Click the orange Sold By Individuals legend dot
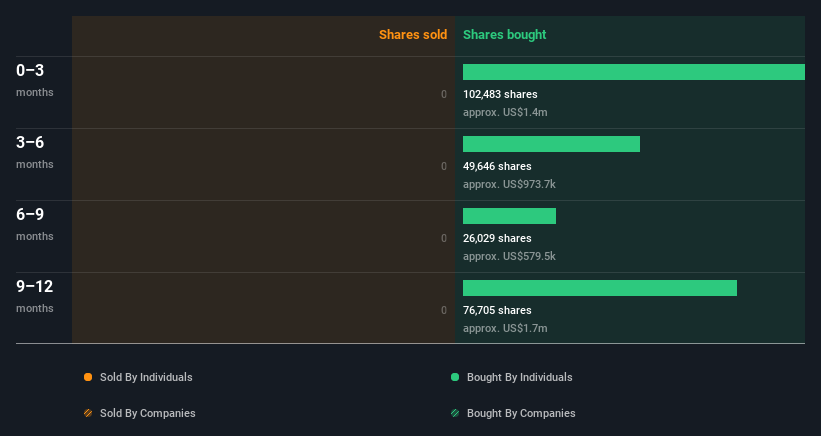Viewport: 821px width, 436px height. click(88, 377)
